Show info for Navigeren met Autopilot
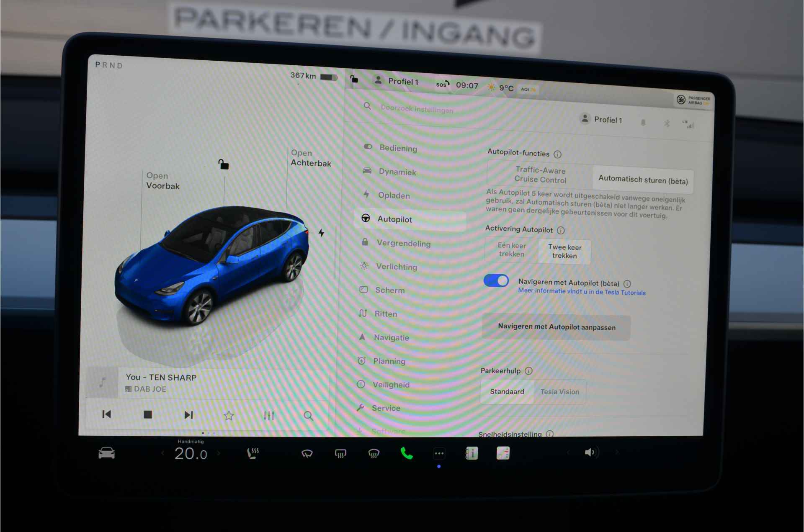 [x=627, y=284]
